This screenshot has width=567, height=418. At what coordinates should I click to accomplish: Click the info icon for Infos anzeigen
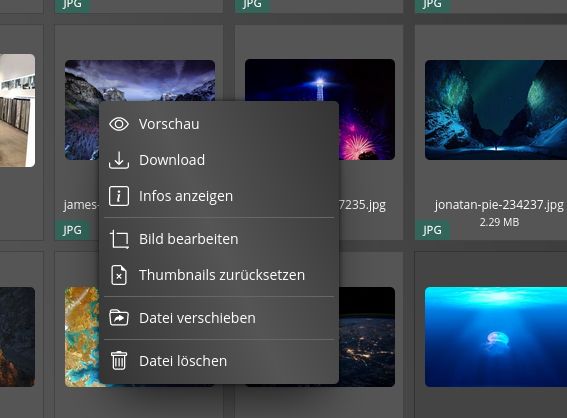tap(119, 196)
